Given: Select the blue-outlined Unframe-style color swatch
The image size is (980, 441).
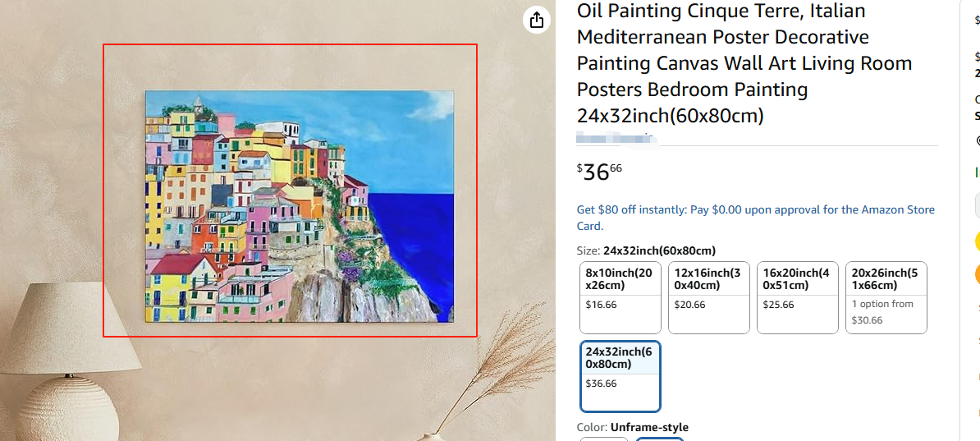Looking at the screenshot, I should coord(660,439).
